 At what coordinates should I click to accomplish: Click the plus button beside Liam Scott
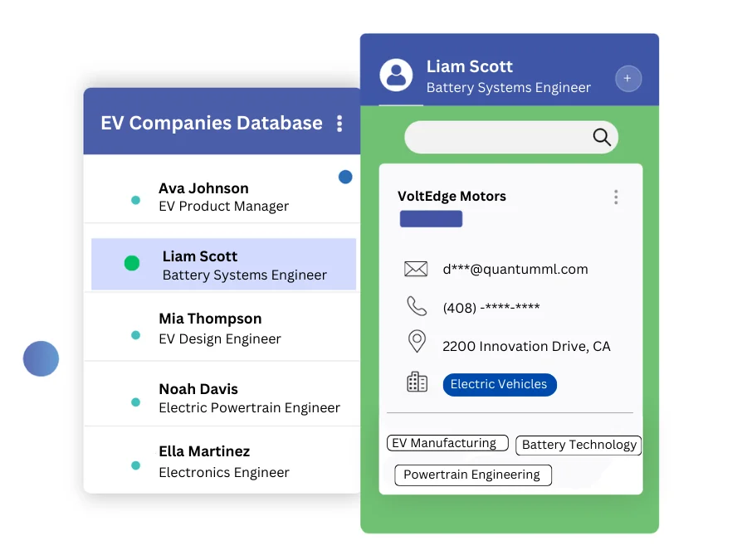[628, 79]
